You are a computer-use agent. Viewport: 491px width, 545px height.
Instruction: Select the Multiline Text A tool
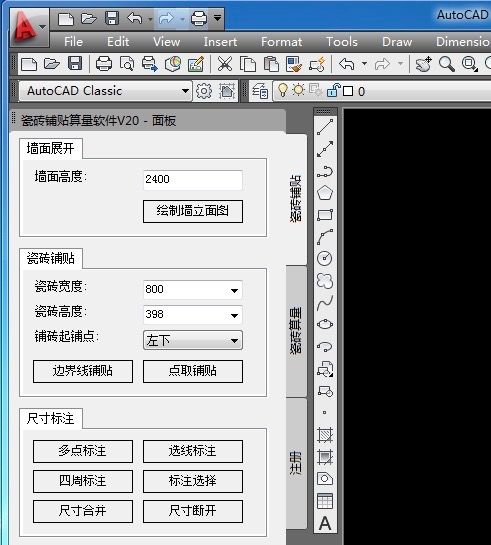[x=325, y=523]
